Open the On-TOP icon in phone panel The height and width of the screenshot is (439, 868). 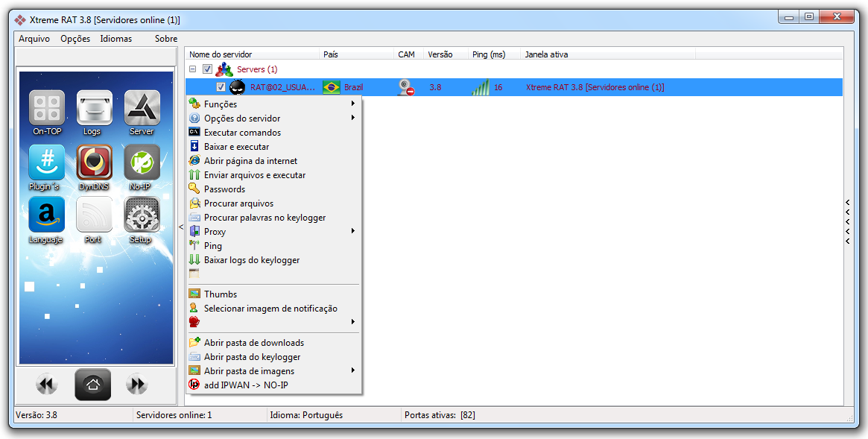pos(47,108)
